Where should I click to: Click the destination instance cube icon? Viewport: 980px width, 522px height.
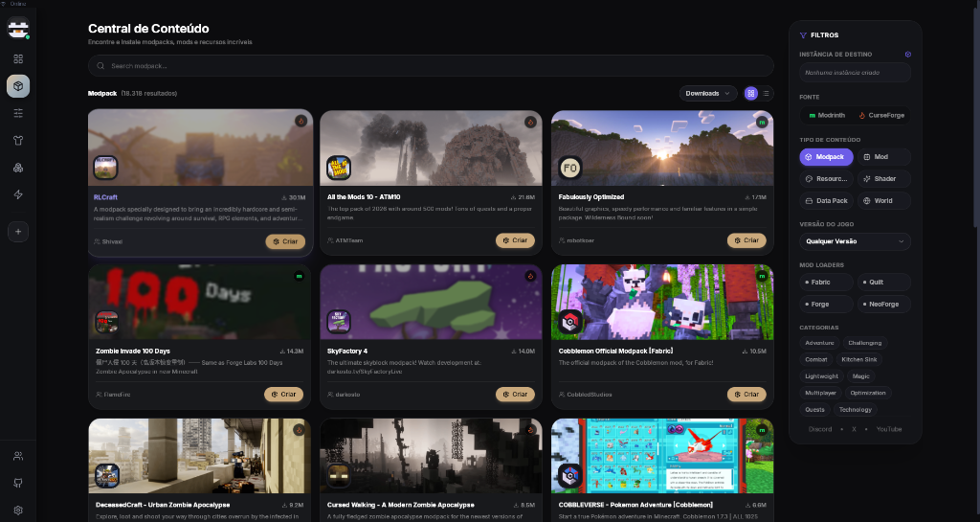tap(907, 55)
